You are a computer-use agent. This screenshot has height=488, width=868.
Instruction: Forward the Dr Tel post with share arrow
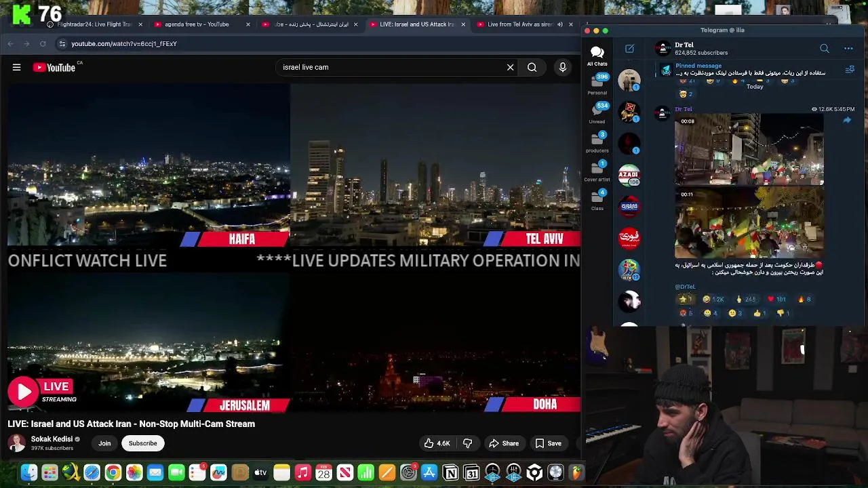(847, 120)
